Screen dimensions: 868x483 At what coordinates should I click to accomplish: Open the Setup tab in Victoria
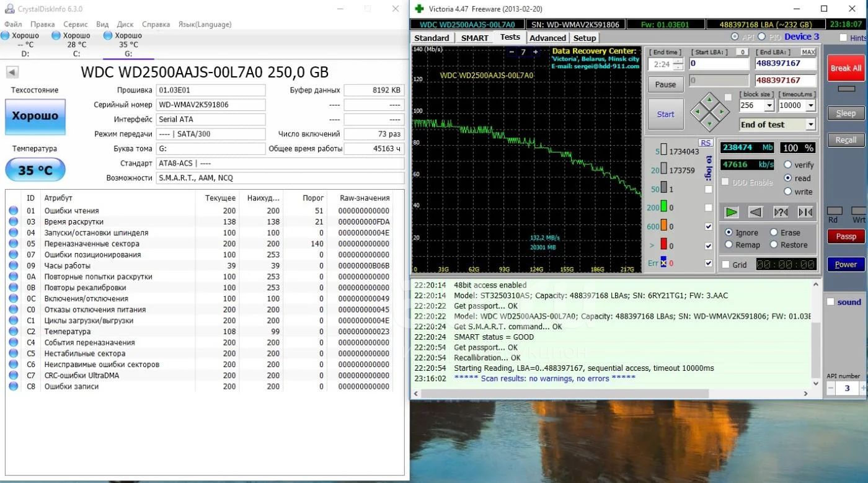pos(585,38)
